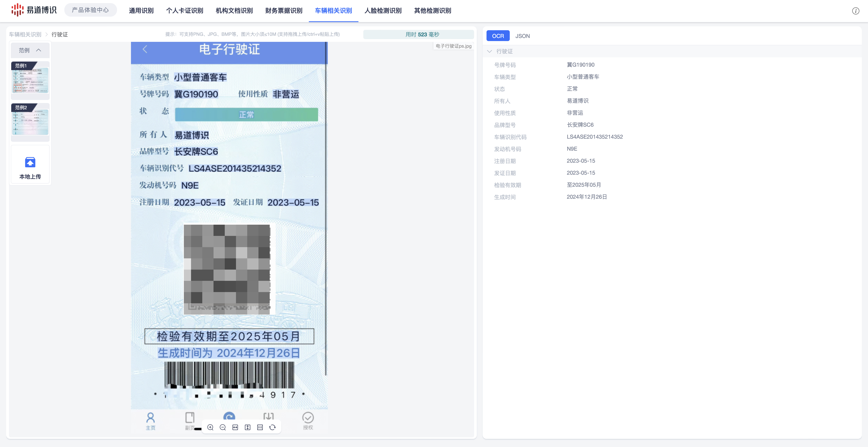Open the 通用识别 menu
Viewport: 868px width, 447px height.
(141, 11)
